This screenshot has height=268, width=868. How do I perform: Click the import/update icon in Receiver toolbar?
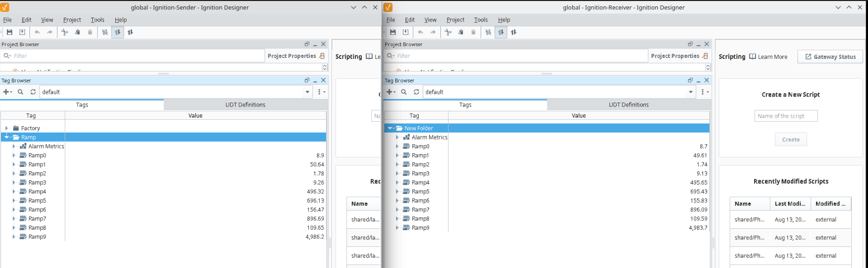point(406,32)
